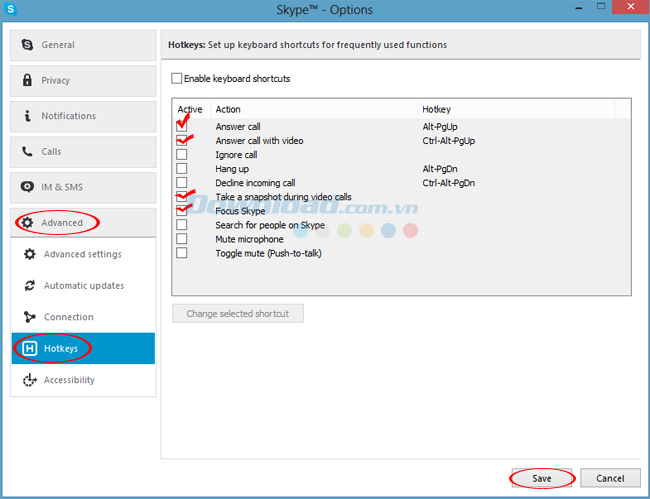The width and height of the screenshot is (650, 499).
Task: Toggle the Answer call checkbox
Action: 182,126
